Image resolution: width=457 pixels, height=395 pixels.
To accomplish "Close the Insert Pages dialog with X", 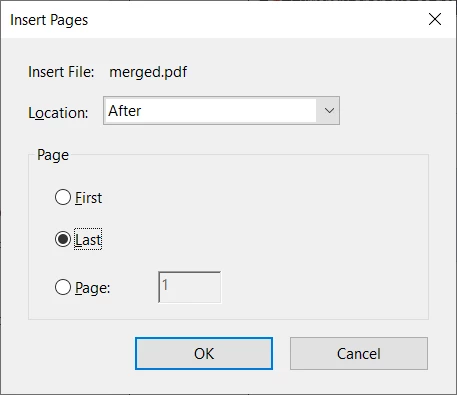I will [435, 19].
